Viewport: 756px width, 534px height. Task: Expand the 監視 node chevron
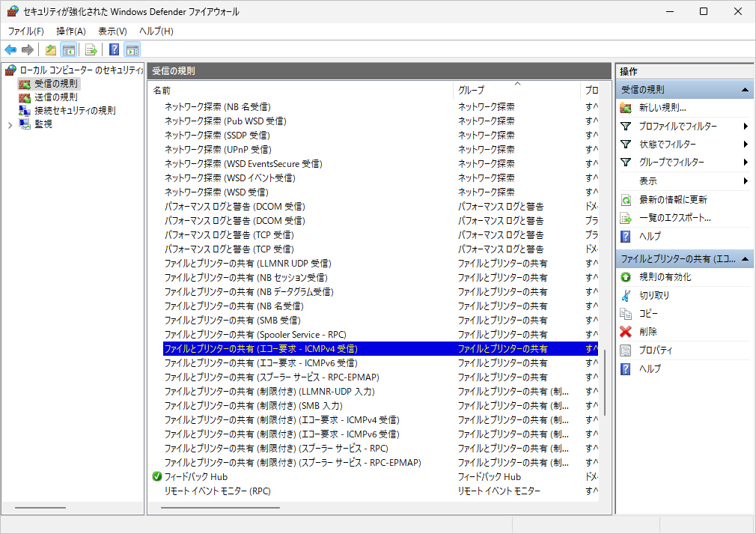(x=10, y=125)
